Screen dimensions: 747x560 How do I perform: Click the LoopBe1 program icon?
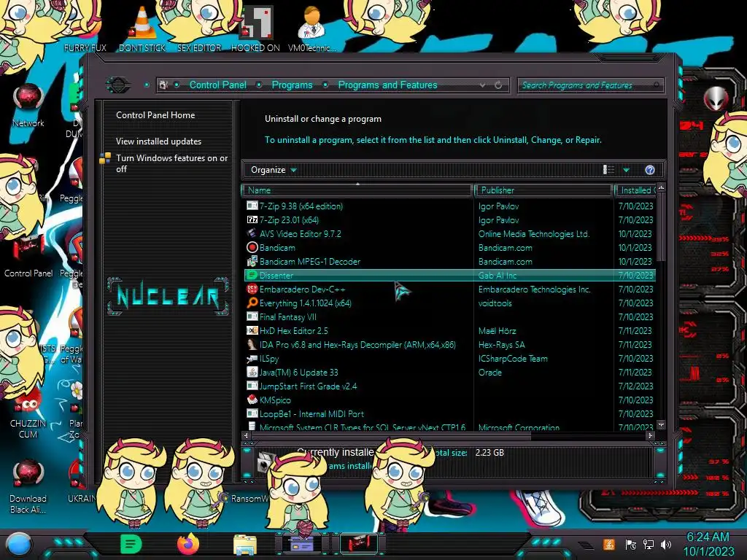coord(252,414)
